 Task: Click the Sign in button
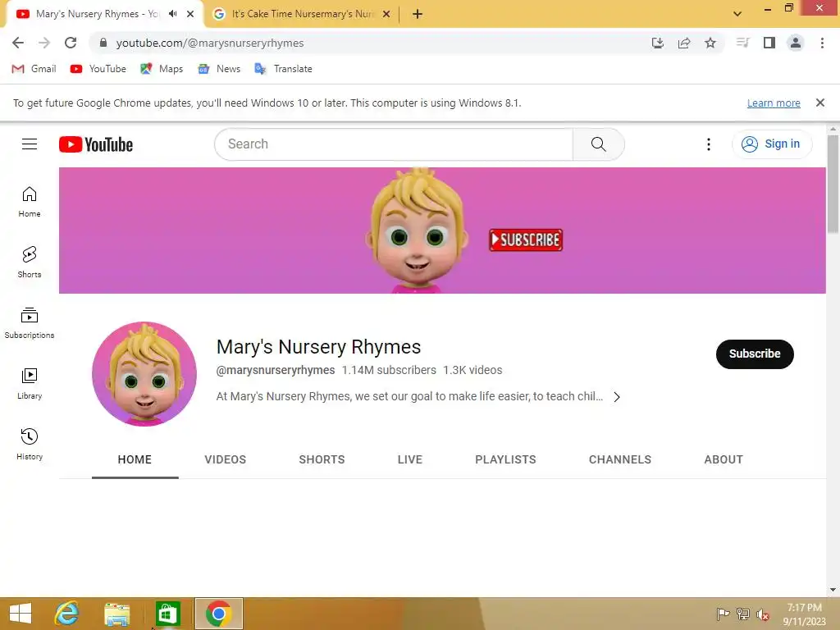[x=771, y=144]
